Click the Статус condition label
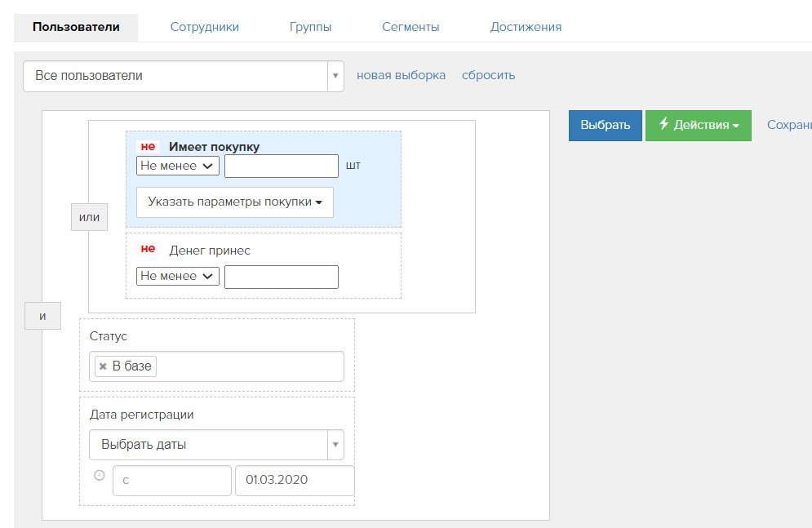The image size is (812, 528). 109,336
